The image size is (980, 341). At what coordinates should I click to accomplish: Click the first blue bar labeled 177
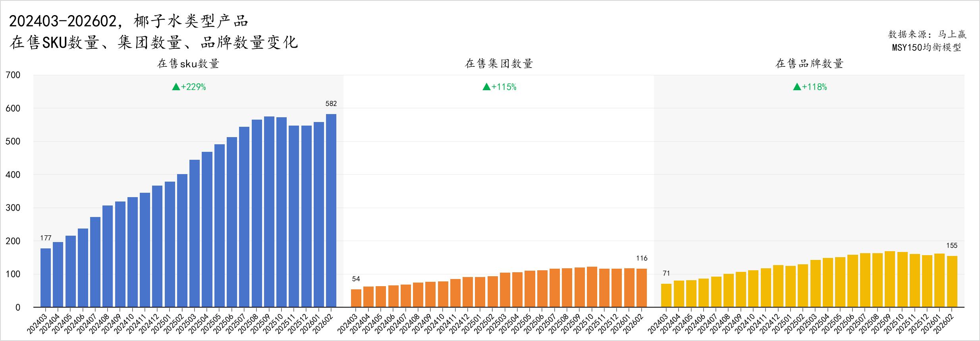point(46,277)
